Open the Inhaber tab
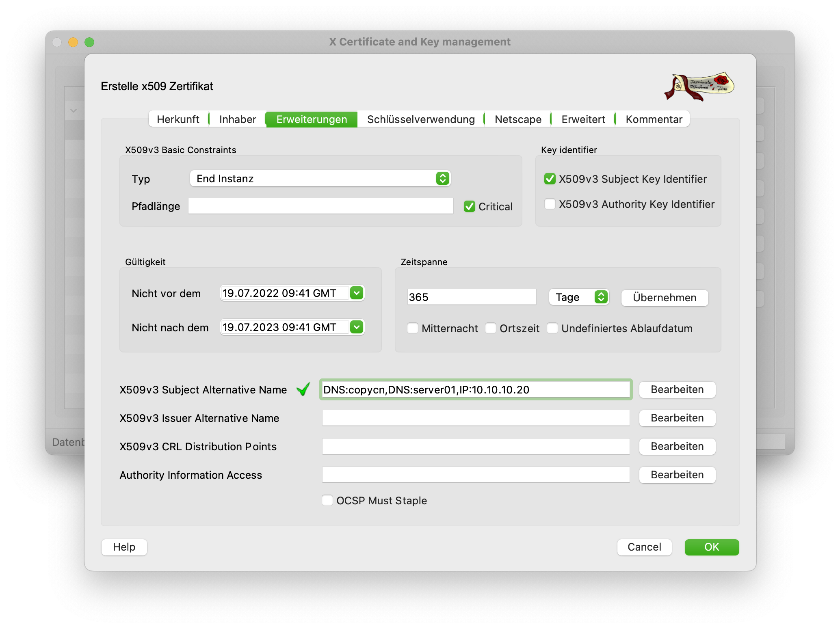The image size is (840, 631). click(x=238, y=119)
